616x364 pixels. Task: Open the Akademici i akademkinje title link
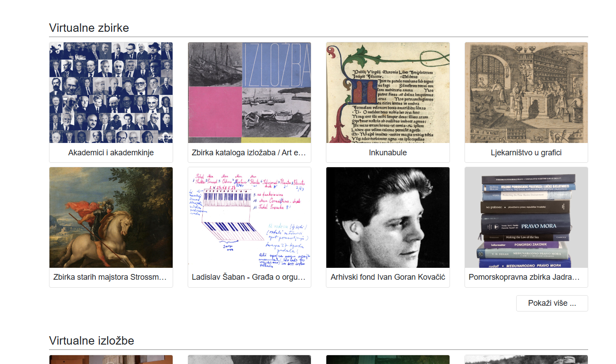(x=111, y=153)
